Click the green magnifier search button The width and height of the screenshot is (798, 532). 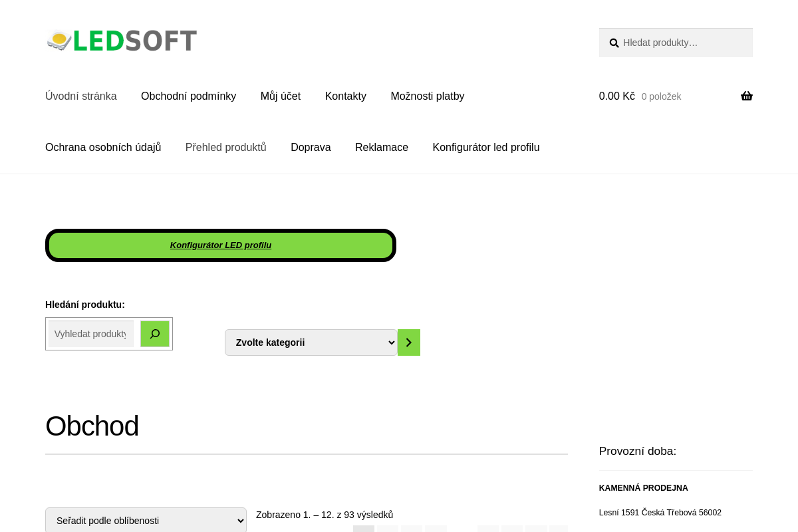coord(154,334)
